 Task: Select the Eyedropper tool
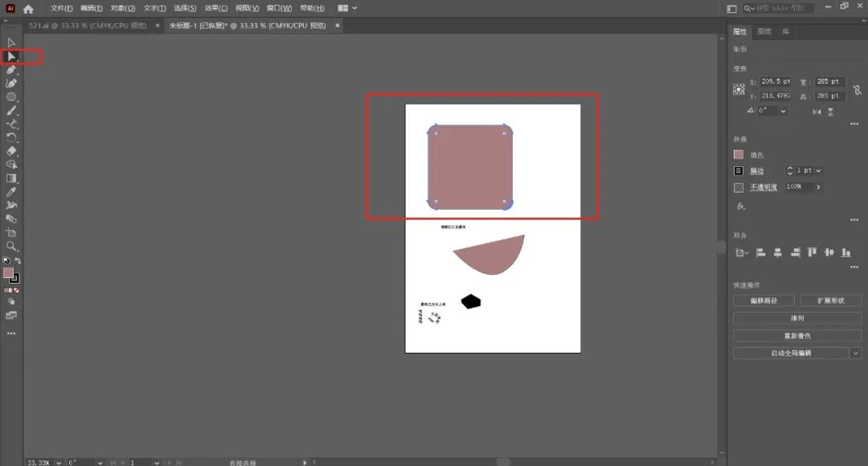(11, 191)
